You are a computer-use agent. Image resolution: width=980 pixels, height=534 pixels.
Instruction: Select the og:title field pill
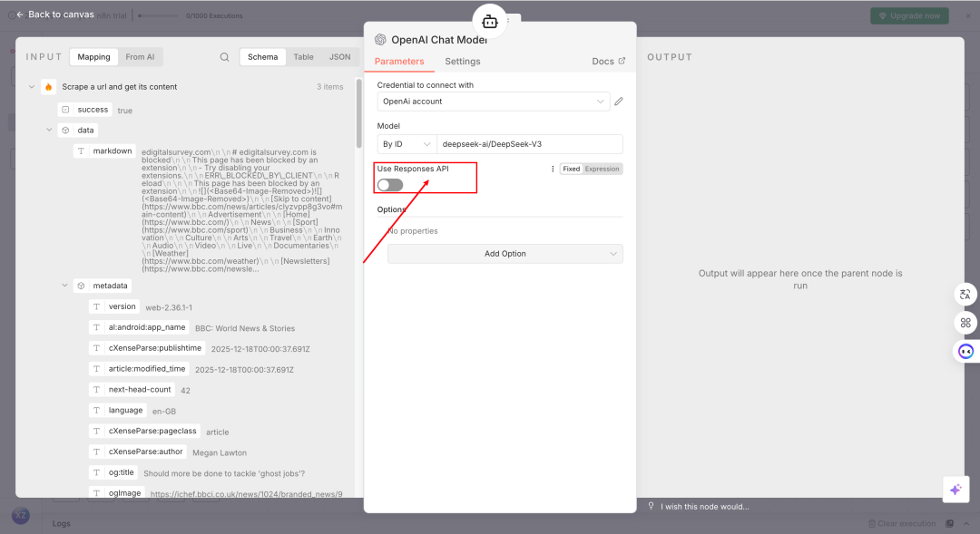tap(113, 472)
